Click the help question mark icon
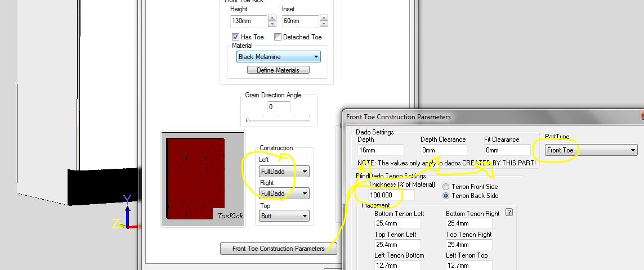Screen dimensions: 644x270 click(x=509, y=212)
